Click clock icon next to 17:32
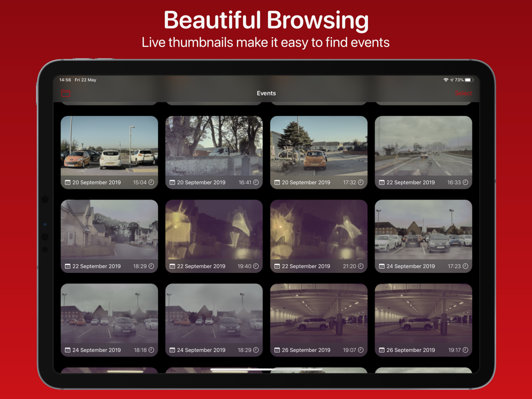This screenshot has width=532, height=399. pos(361,182)
